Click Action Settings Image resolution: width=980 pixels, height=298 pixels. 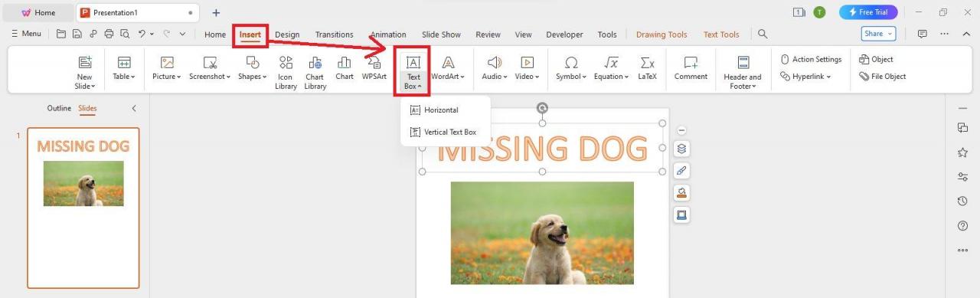[811, 60]
